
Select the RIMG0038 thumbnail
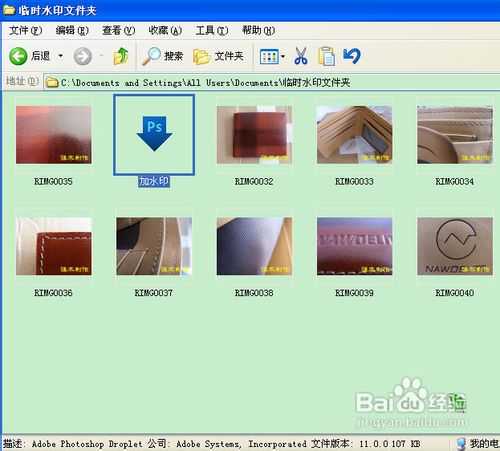pyautogui.click(x=254, y=246)
